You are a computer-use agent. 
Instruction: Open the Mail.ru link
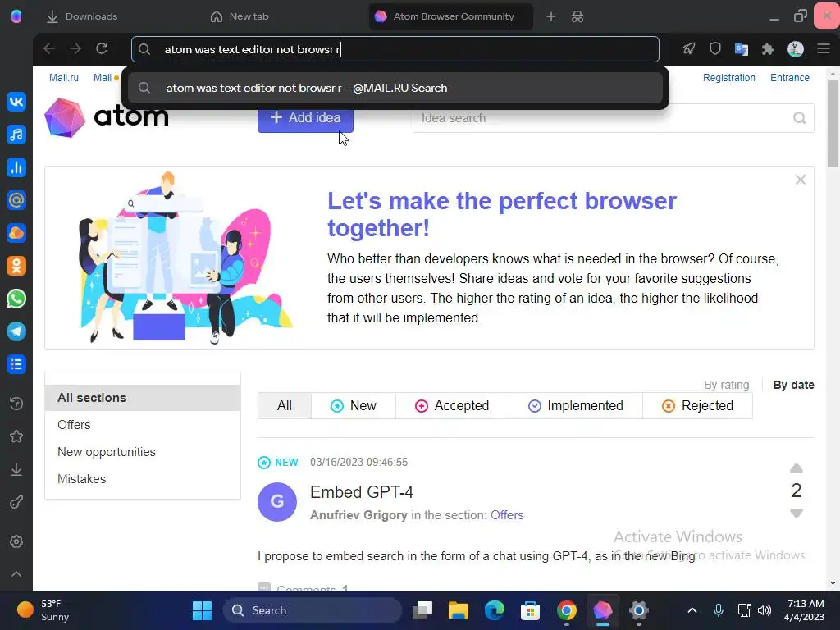64,78
